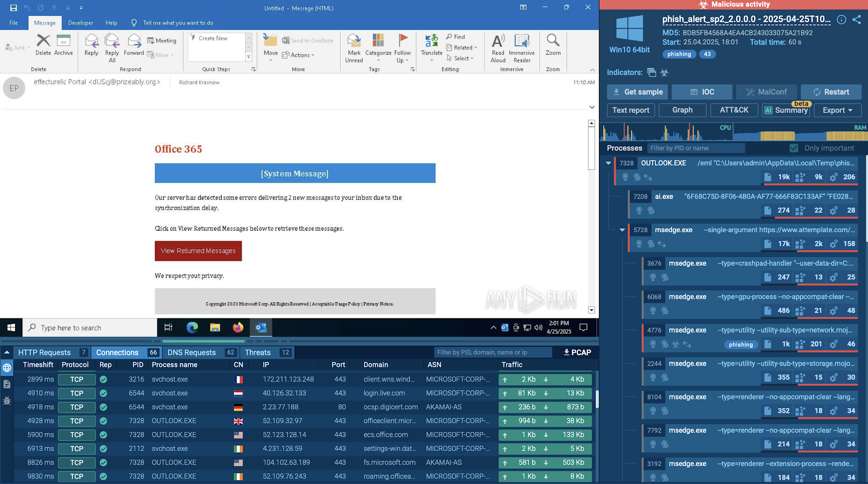Click Send to OneNote in the ribbon
868x484 pixels.
308,41
